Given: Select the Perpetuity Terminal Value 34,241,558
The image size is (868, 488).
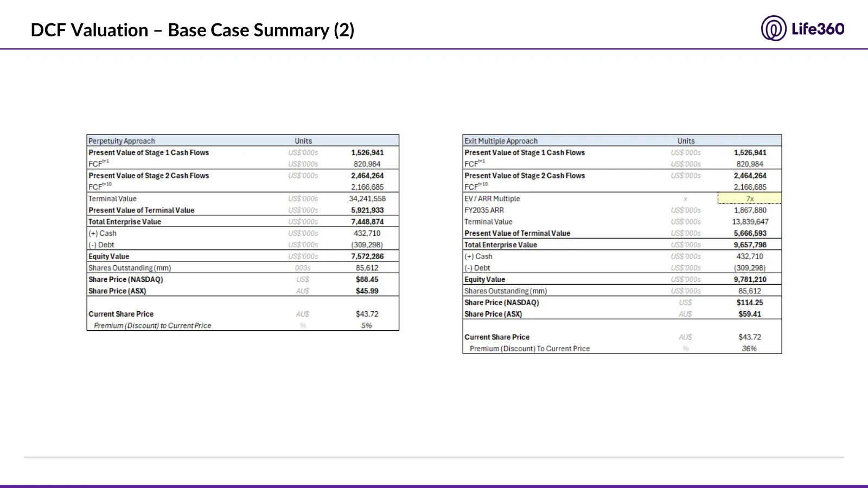Looking at the screenshot, I should click(367, 199).
